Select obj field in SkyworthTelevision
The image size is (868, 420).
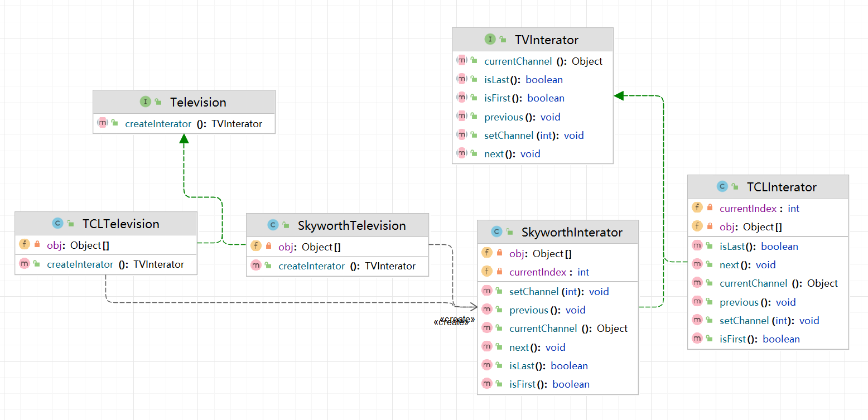pos(309,247)
